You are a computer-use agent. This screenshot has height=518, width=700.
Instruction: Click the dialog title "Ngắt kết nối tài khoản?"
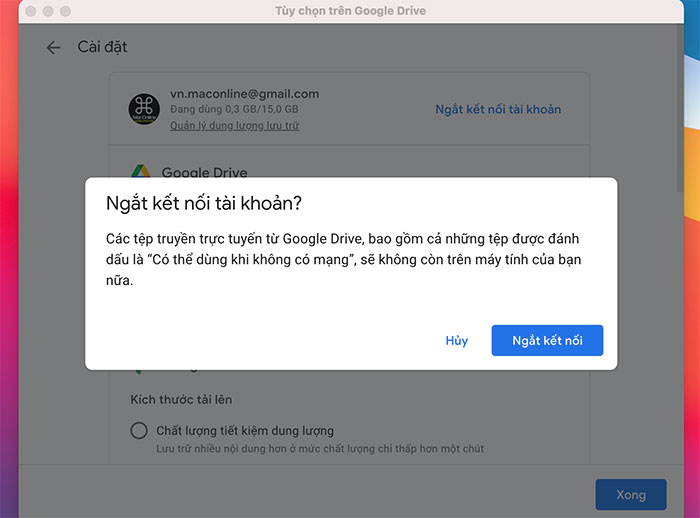(x=204, y=203)
